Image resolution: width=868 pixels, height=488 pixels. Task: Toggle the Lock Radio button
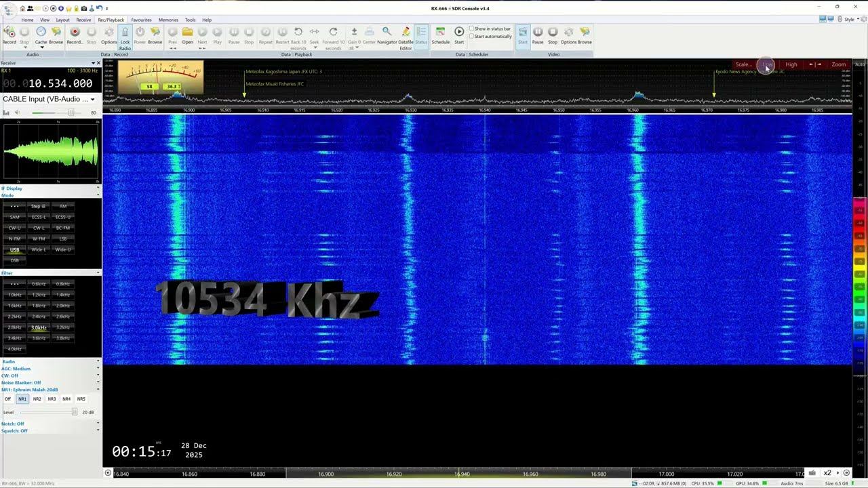(x=125, y=38)
